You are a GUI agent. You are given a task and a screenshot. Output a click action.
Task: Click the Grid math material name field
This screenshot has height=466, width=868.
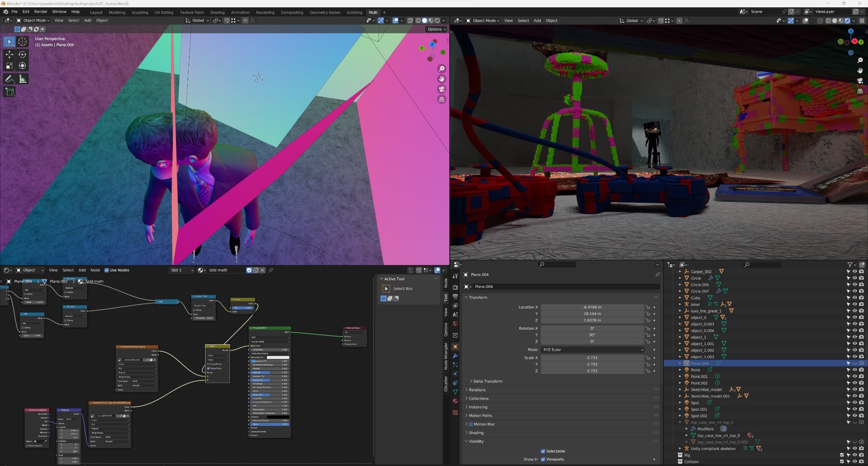(225, 270)
